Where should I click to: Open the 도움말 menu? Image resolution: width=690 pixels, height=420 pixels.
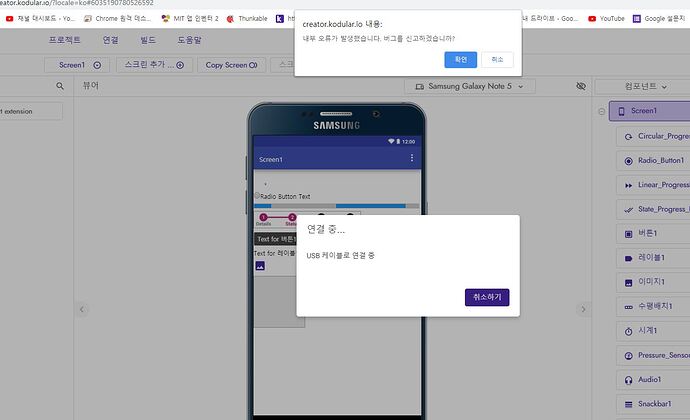pos(189,40)
